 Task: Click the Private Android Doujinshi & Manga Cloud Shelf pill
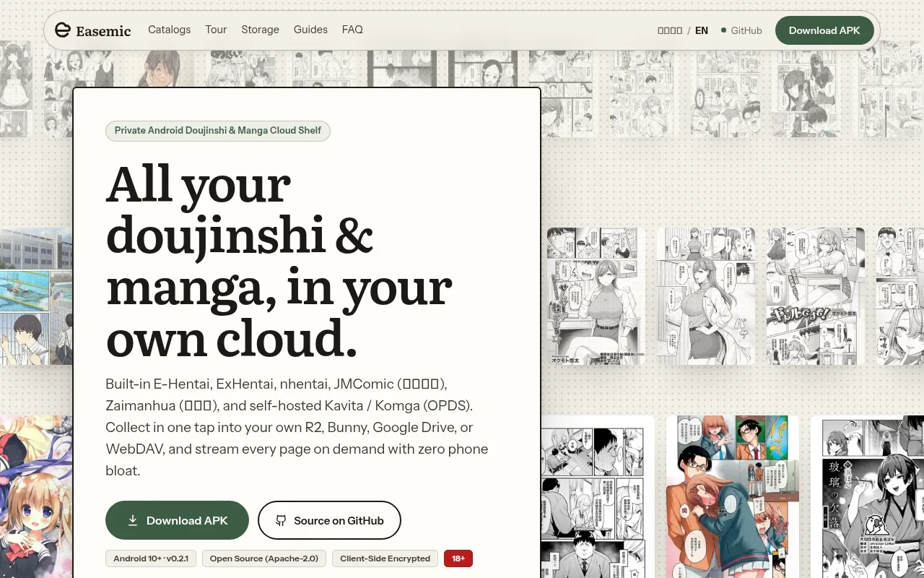coord(218,131)
